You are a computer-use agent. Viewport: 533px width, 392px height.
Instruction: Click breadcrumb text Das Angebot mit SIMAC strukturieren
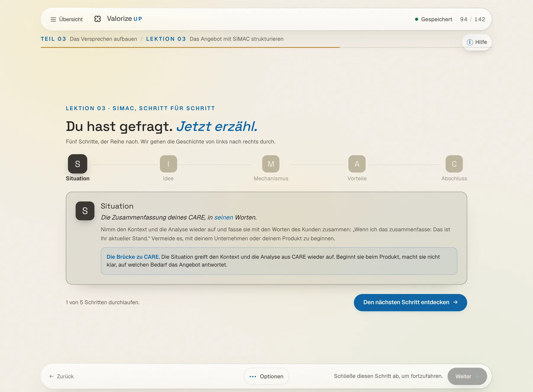point(236,39)
